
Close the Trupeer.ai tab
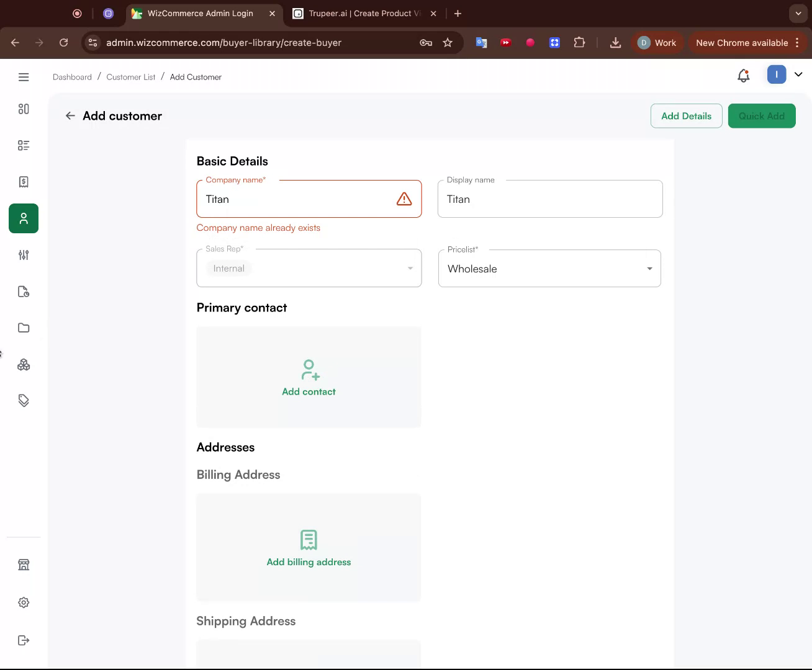pos(433,13)
